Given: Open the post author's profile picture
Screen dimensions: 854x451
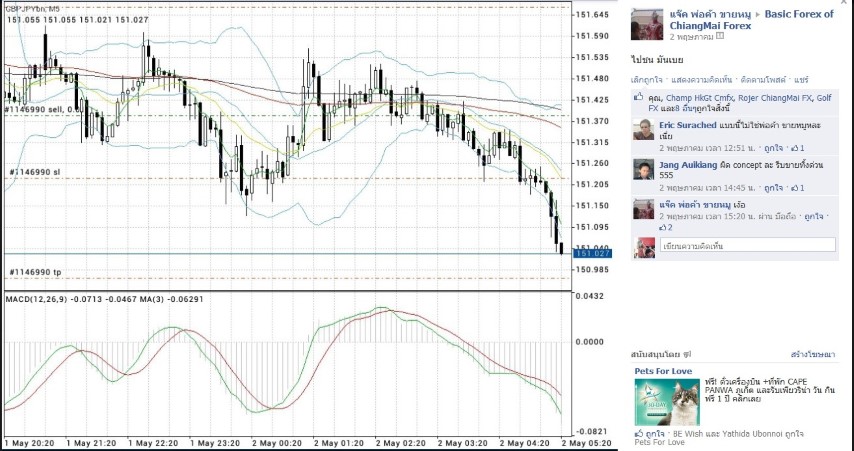Looking at the screenshot, I should pyautogui.click(x=646, y=25).
